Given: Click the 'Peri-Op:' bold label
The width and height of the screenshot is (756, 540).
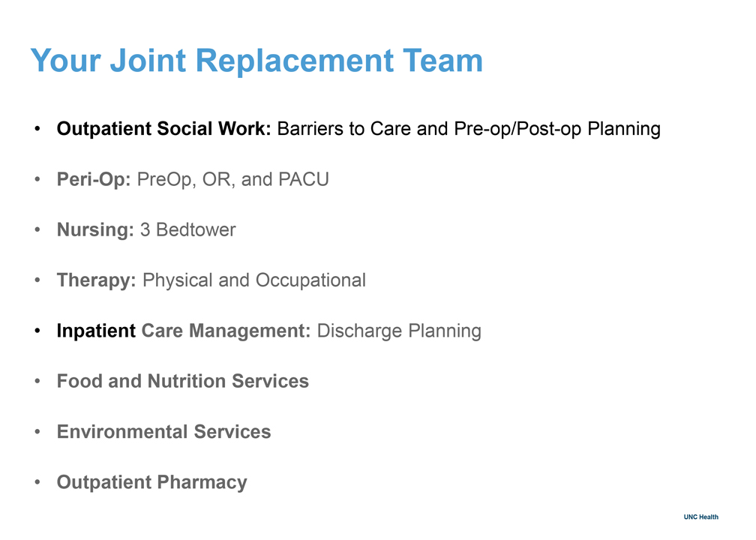Looking at the screenshot, I should pos(94,180).
